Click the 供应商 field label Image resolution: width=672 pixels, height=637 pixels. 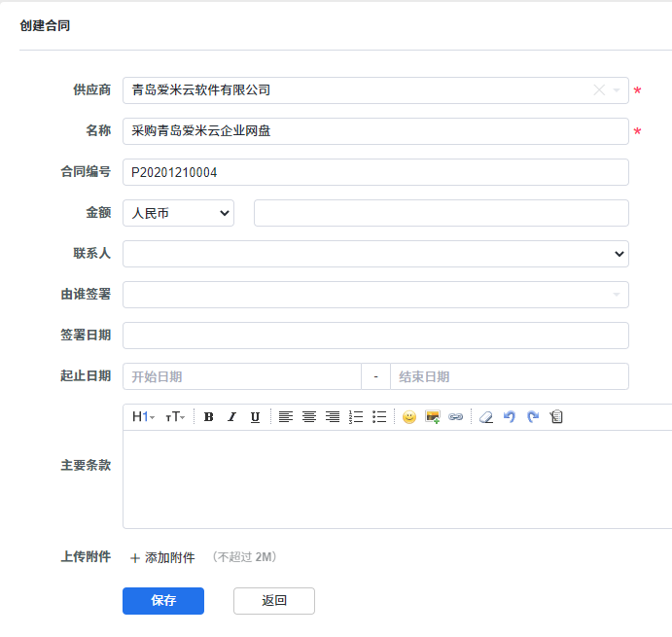[92, 90]
